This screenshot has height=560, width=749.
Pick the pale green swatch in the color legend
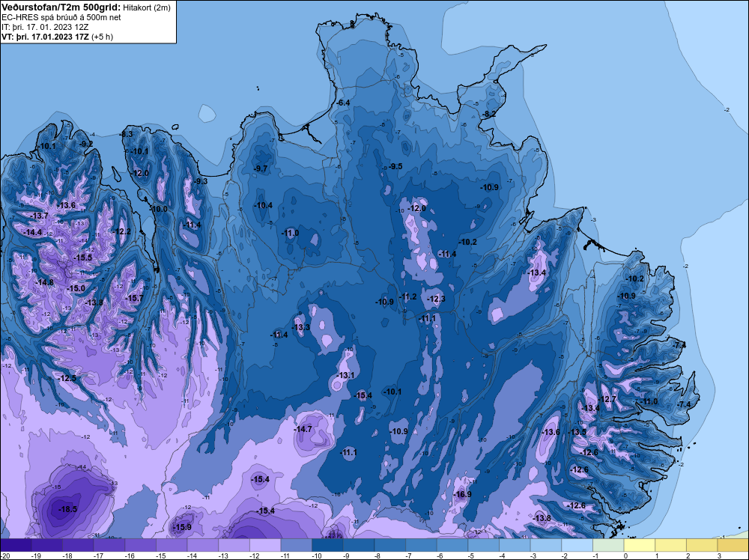click(608, 545)
